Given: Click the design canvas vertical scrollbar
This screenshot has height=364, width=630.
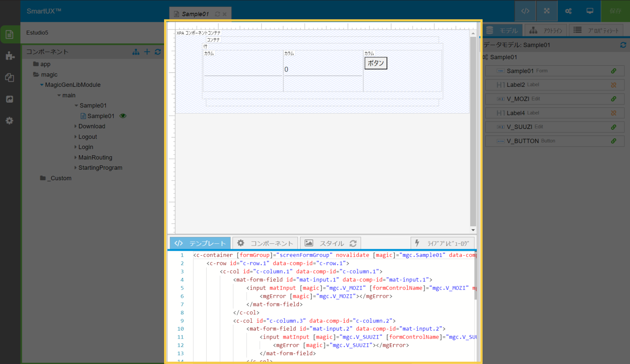Looking at the screenshot, I should click(x=473, y=132).
